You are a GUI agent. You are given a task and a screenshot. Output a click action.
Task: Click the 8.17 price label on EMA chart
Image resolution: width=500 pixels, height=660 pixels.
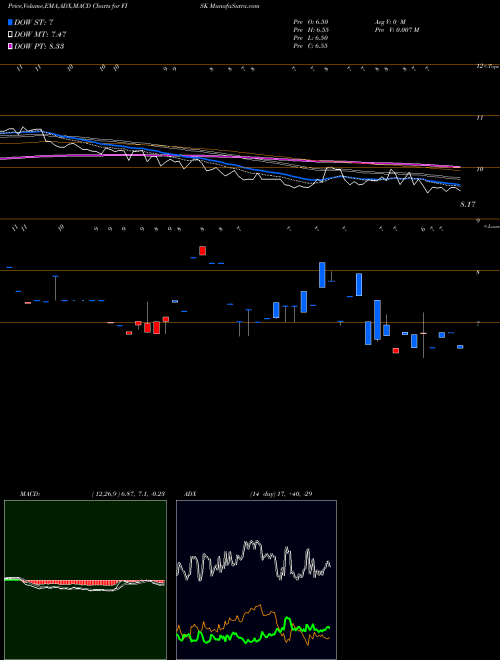468,205
